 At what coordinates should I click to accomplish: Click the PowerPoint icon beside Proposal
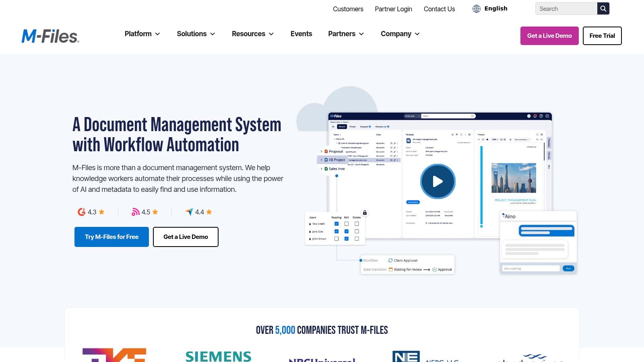326,151
